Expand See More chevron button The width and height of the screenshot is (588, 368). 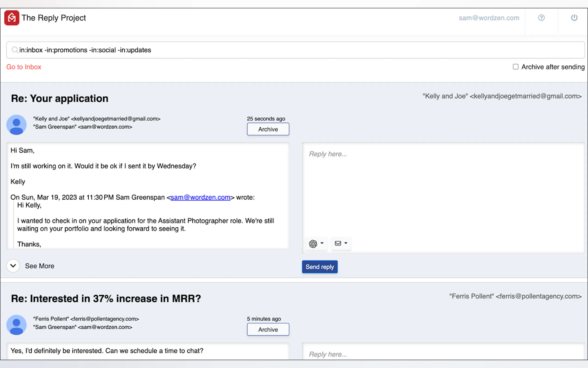click(13, 266)
